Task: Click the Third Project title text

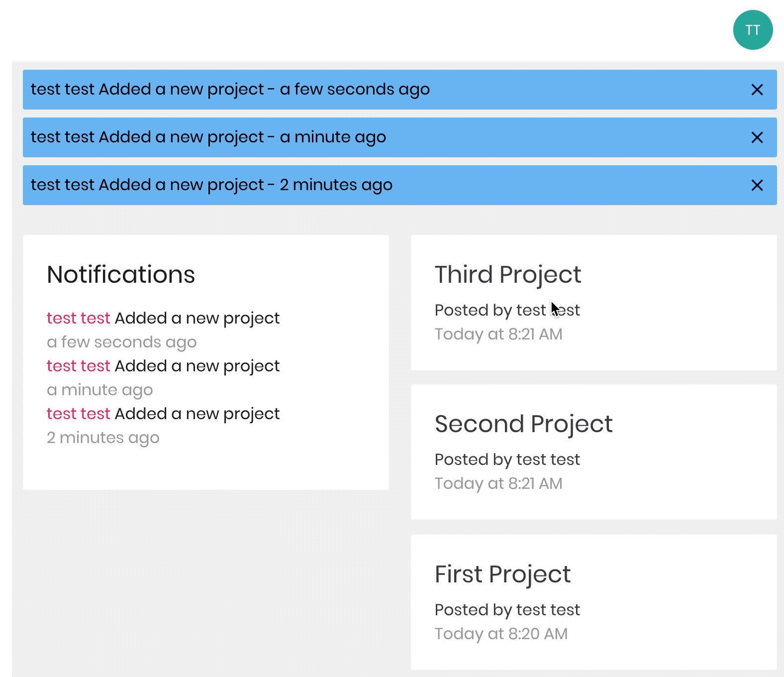Action: pyautogui.click(x=507, y=274)
